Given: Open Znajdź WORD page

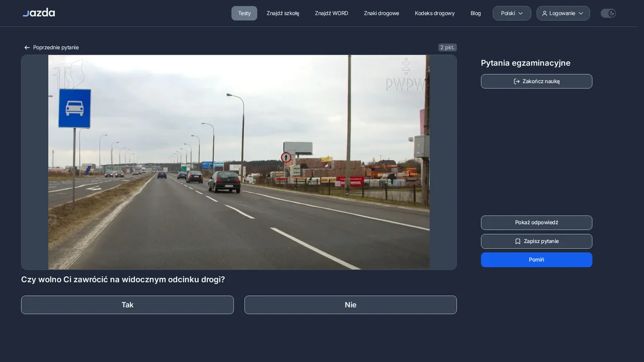Looking at the screenshot, I should (x=332, y=13).
